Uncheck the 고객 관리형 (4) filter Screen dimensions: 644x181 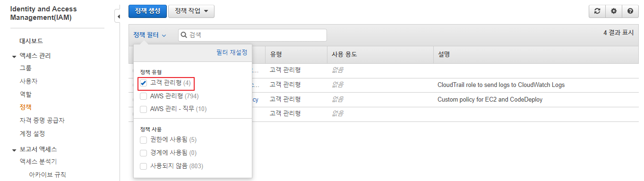tap(144, 83)
